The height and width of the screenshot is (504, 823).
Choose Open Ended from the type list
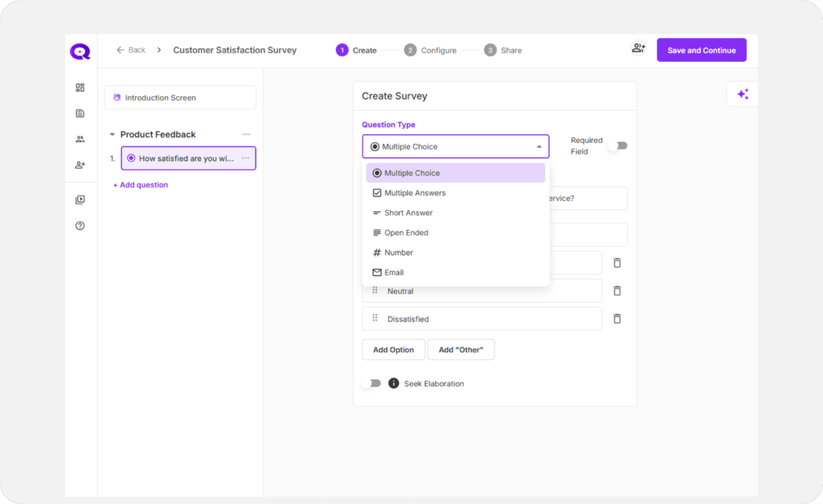coord(406,232)
